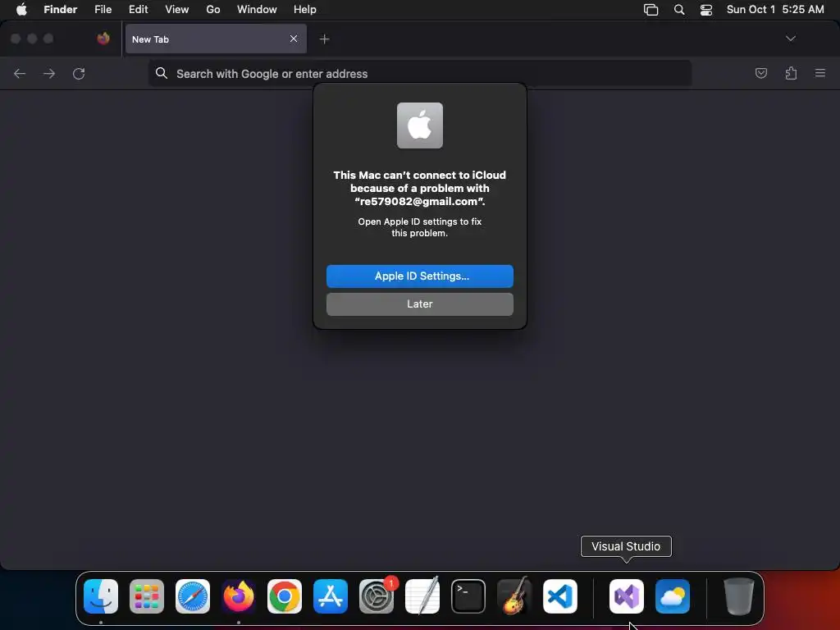Open Spotlight search in menu bar
Viewport: 840px width, 630px height.
[x=679, y=9]
